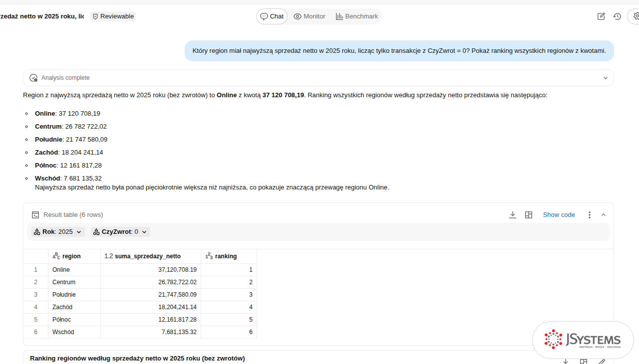The width and height of the screenshot is (639, 364).
Task: Select the Południe table cell
Action: pos(74,295)
